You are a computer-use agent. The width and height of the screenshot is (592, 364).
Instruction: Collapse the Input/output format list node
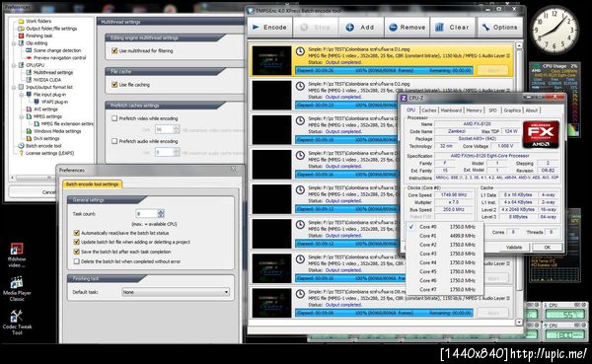[15, 87]
